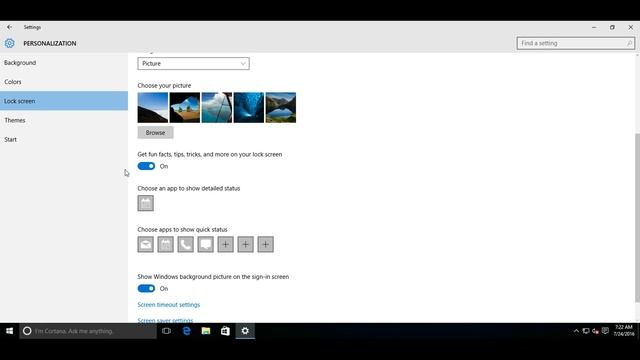Click the volume tray icon
This screenshot has height=360, width=640.
[x=596, y=331]
